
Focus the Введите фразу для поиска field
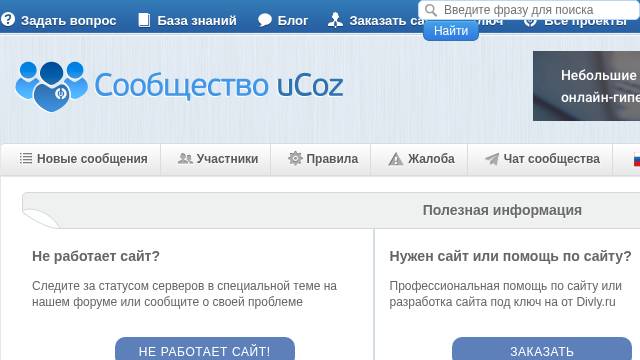coord(529,10)
